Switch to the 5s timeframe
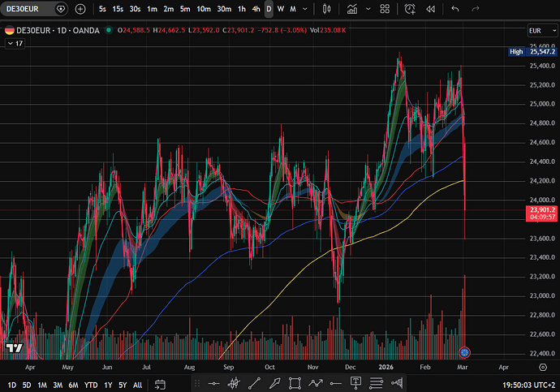The height and width of the screenshot is (392, 560). (102, 9)
